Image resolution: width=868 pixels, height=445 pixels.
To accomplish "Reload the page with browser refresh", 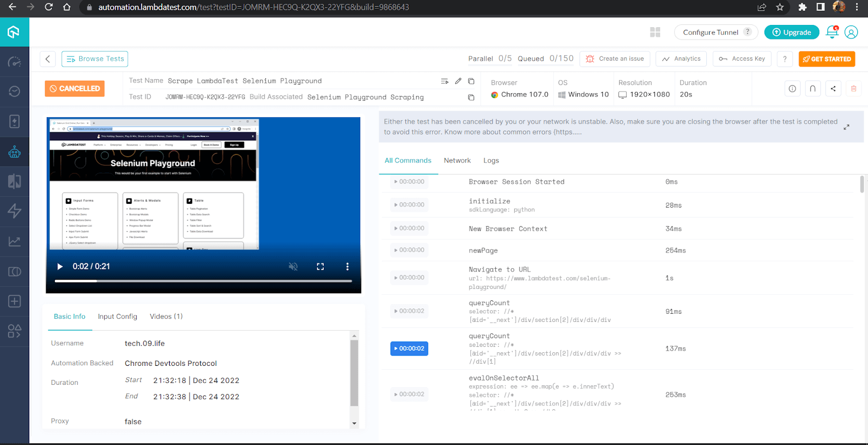I will click(48, 7).
